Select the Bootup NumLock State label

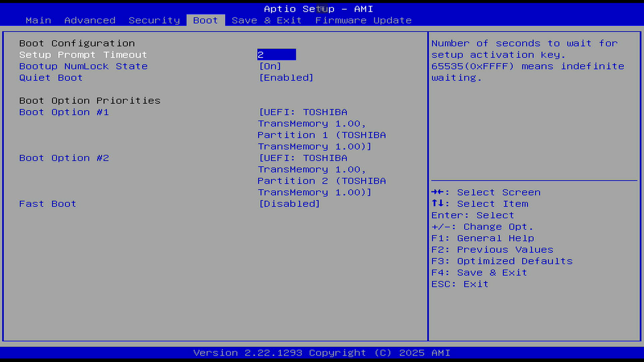tap(83, 66)
